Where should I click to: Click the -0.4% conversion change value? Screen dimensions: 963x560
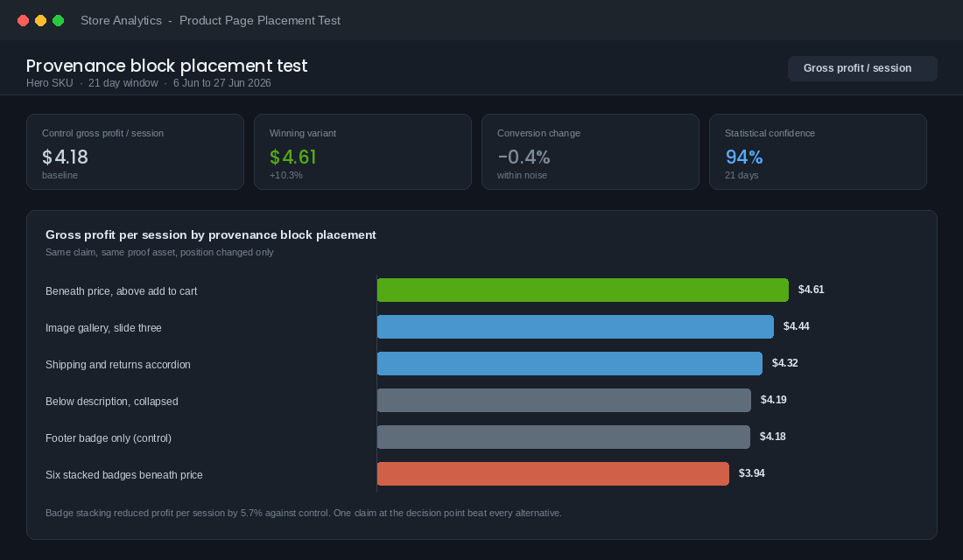524,157
